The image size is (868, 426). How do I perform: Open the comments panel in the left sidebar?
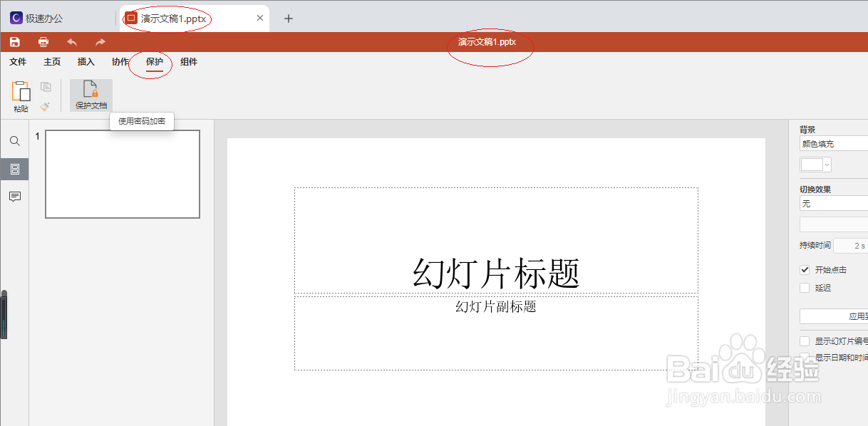pos(14,197)
